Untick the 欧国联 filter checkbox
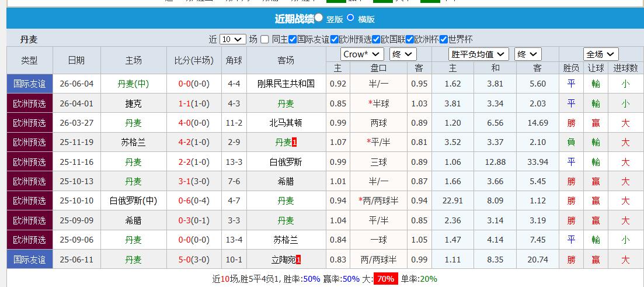 pos(377,40)
